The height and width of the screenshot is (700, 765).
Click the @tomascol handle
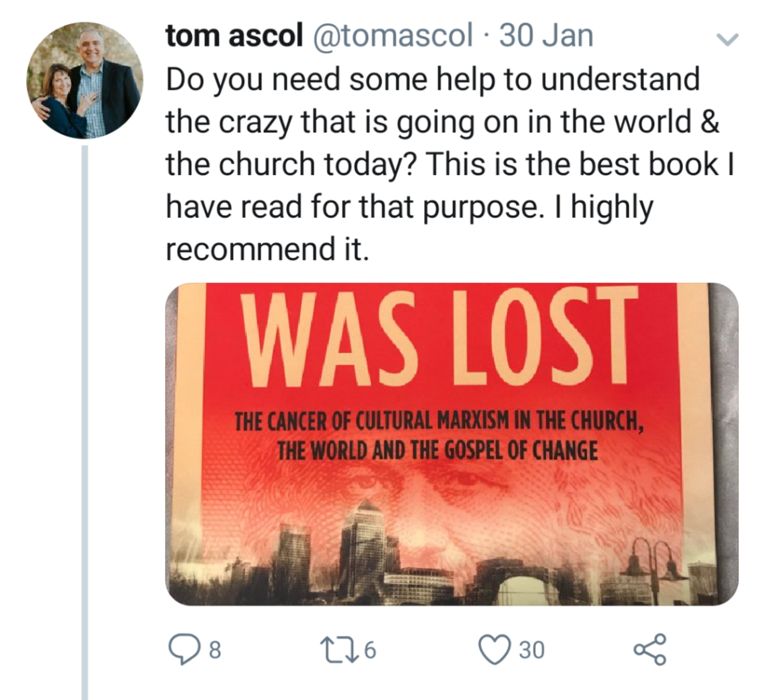tap(393, 36)
